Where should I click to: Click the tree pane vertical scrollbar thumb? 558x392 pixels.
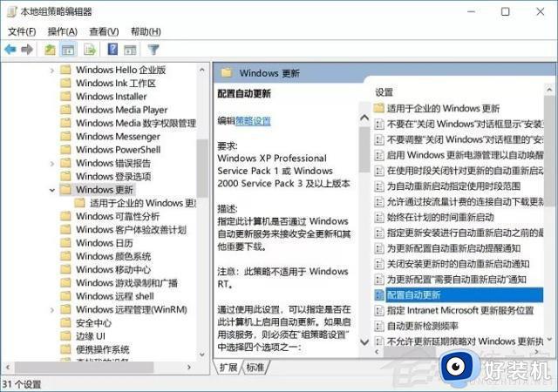pos(202,168)
